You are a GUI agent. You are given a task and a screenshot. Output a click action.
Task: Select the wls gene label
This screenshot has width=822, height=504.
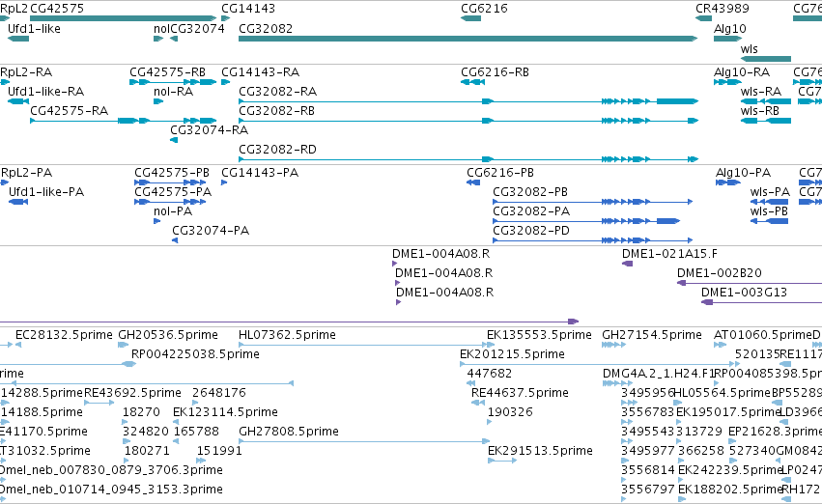(750, 49)
